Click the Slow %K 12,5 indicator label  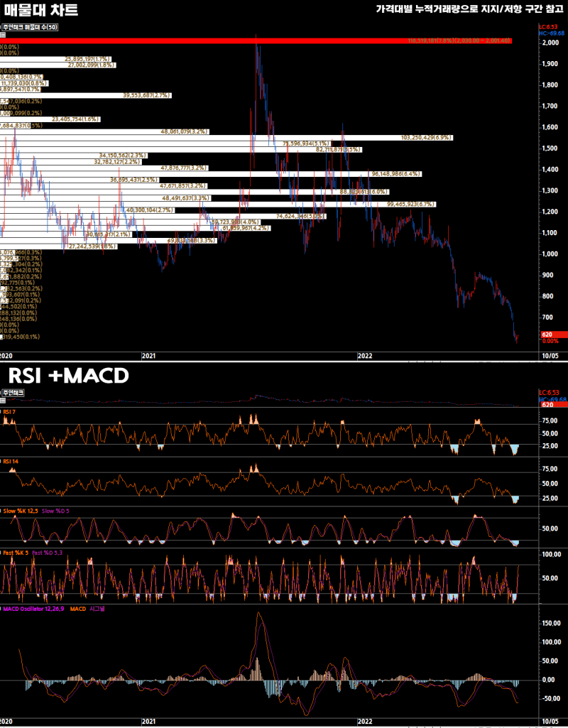[21, 511]
